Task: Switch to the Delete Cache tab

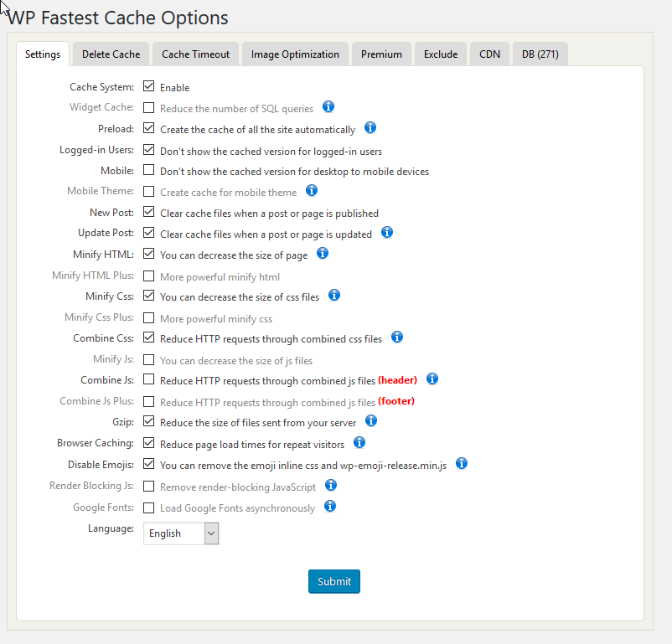Action: [111, 54]
